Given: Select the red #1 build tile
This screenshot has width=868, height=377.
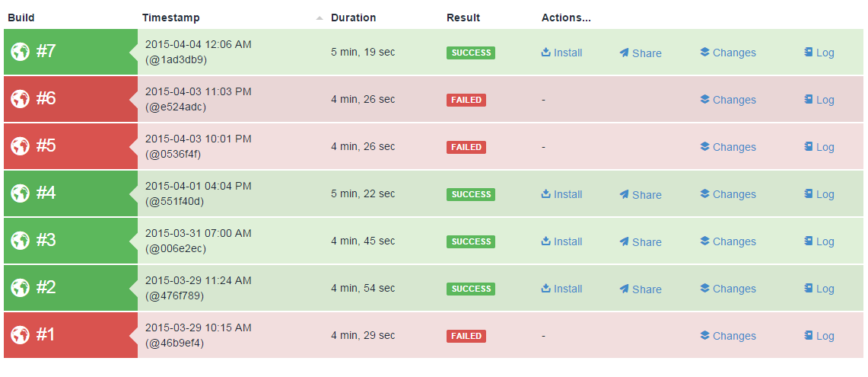Looking at the screenshot, I should [x=71, y=335].
